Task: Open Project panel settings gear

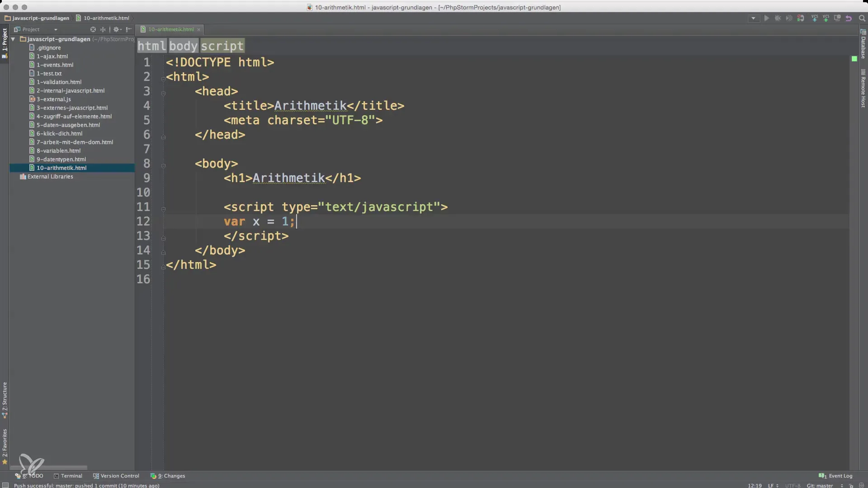Action: pyautogui.click(x=117, y=29)
